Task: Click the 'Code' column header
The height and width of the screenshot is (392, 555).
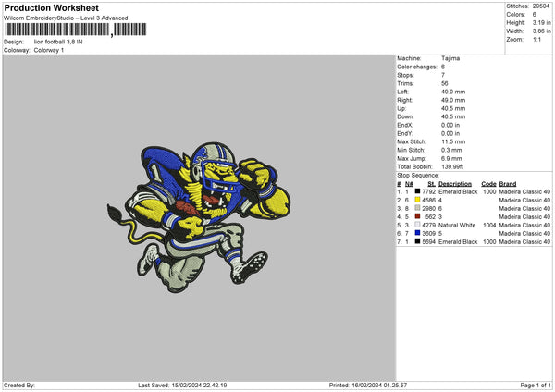Action: 488,184
